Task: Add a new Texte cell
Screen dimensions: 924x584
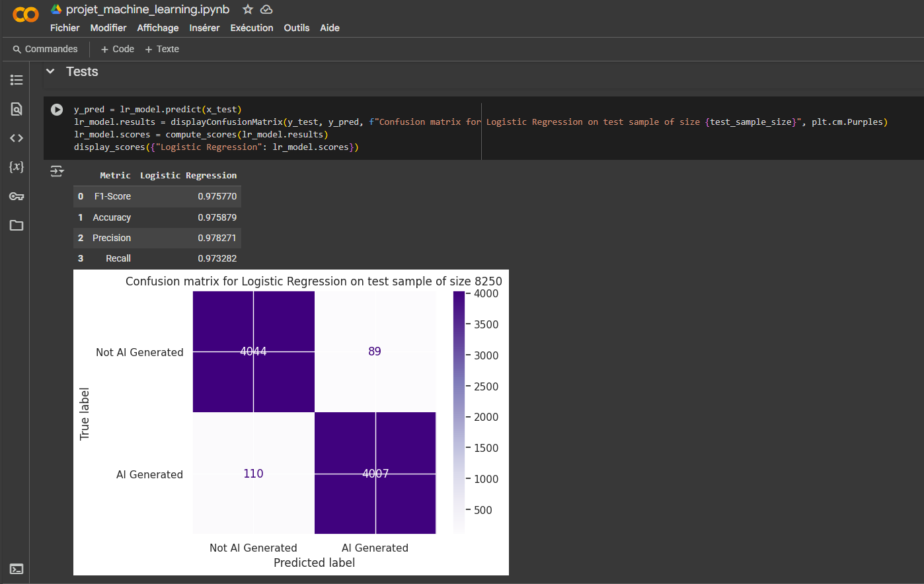Action: 162,49
